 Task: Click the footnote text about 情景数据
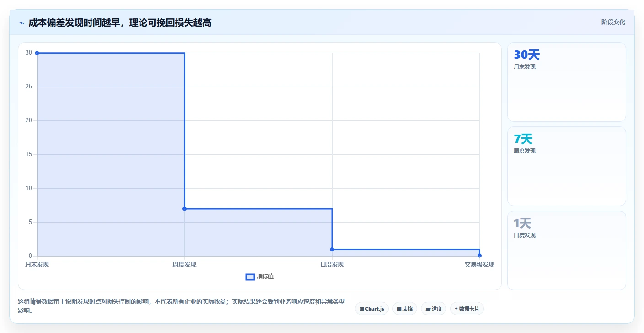click(x=181, y=306)
